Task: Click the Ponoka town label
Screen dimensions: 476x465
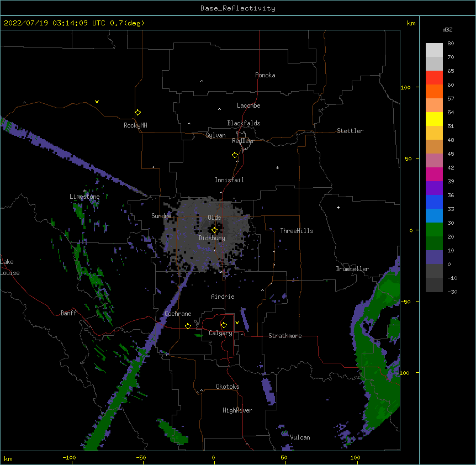Action: tap(265, 75)
